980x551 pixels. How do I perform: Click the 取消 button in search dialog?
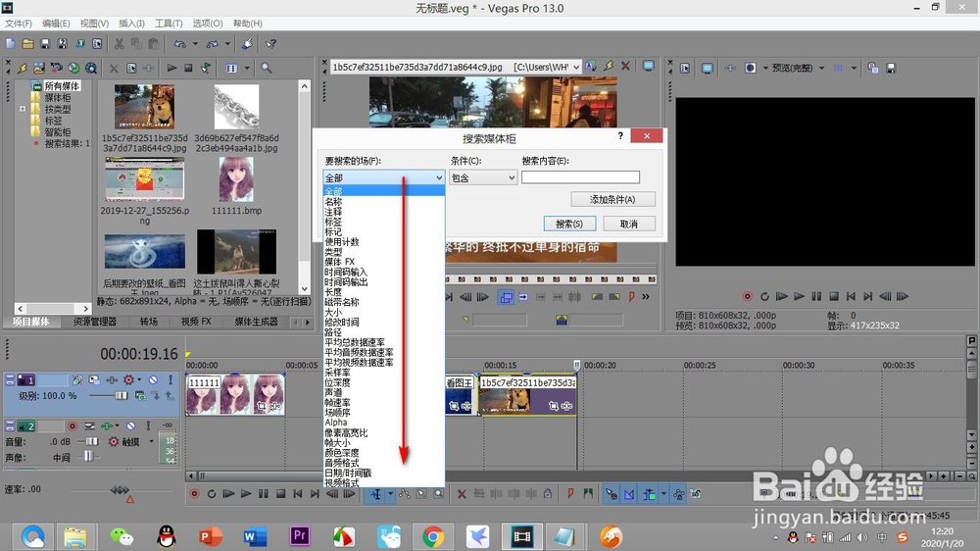pos(629,224)
